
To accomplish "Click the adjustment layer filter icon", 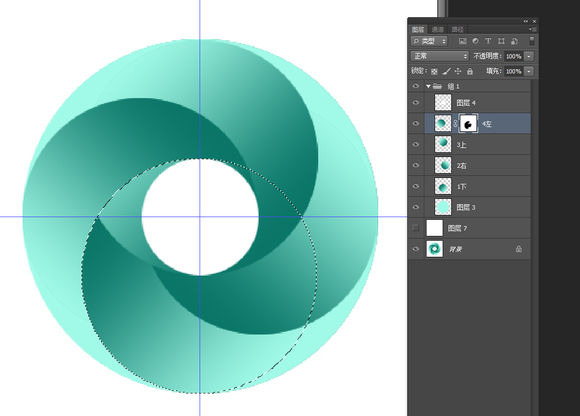I will coord(475,41).
